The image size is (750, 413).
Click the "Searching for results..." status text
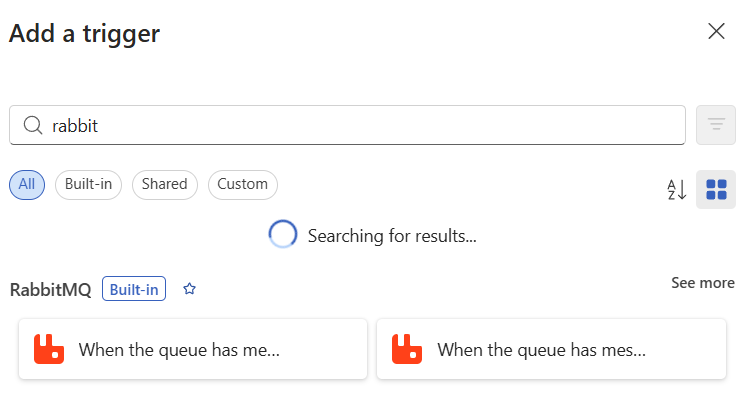(x=392, y=236)
